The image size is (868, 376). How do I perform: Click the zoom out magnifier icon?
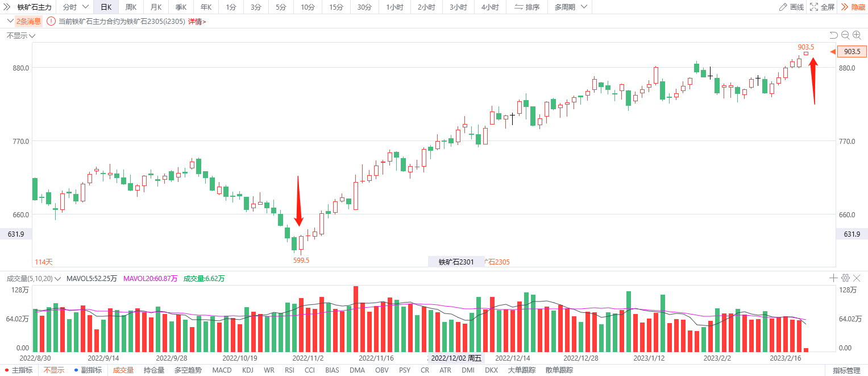coord(845,35)
